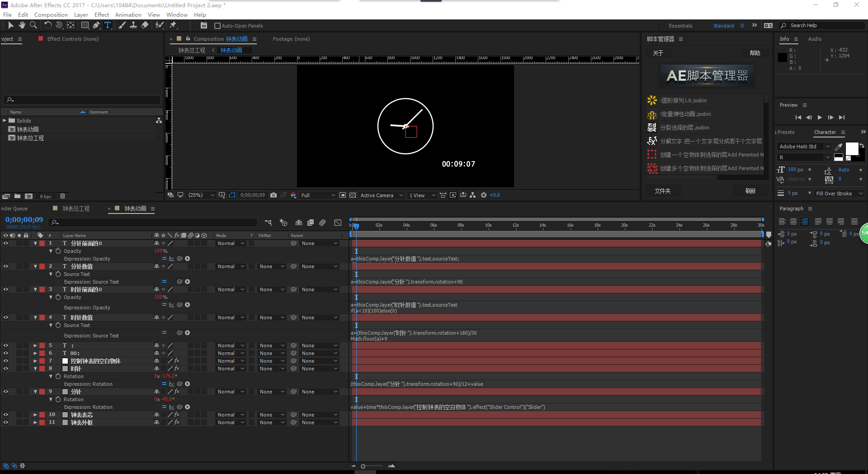
Task: Select the Hand tool
Action: coord(22,25)
